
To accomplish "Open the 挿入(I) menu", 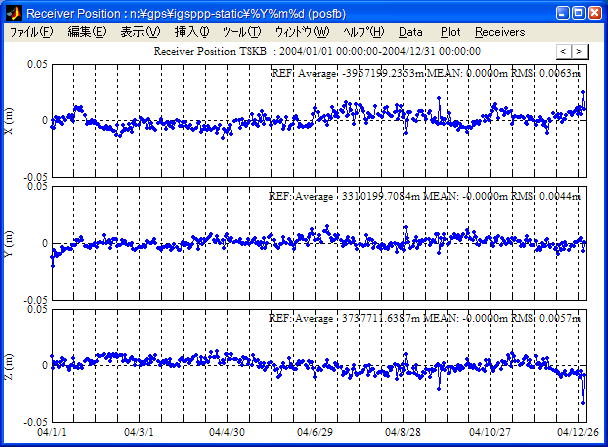I will pyautogui.click(x=192, y=32).
